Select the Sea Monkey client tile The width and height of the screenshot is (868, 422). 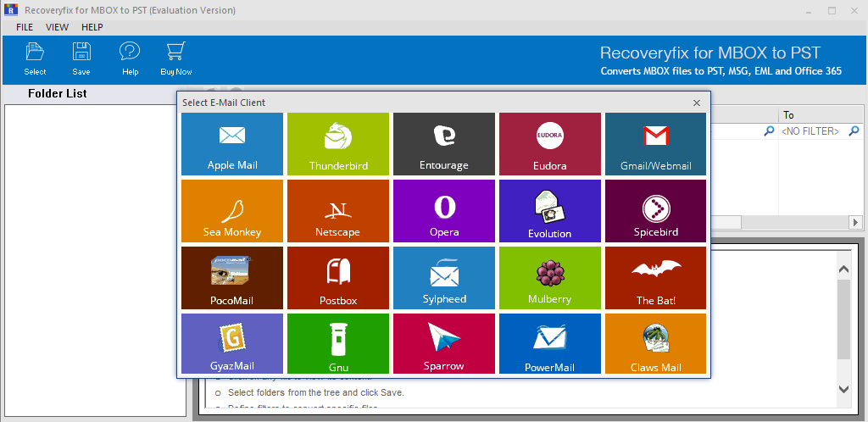pyautogui.click(x=232, y=211)
